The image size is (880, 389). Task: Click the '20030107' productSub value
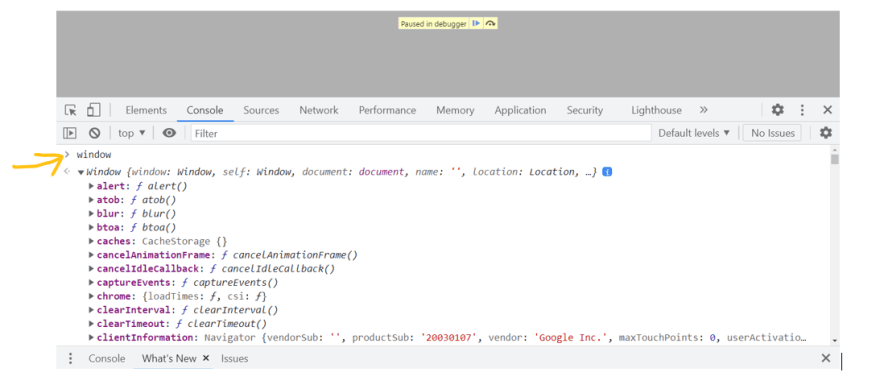449,337
